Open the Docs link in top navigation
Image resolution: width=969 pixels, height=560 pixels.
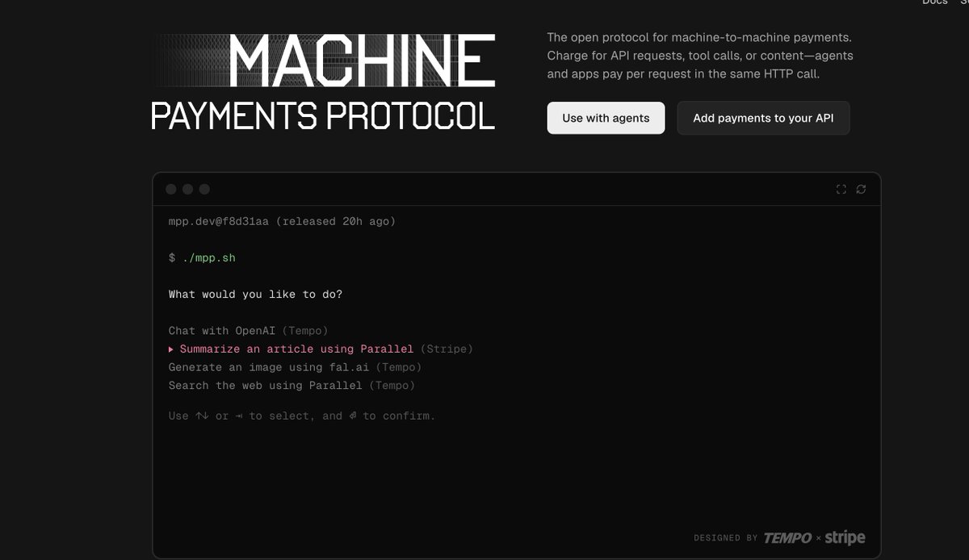(934, 2)
